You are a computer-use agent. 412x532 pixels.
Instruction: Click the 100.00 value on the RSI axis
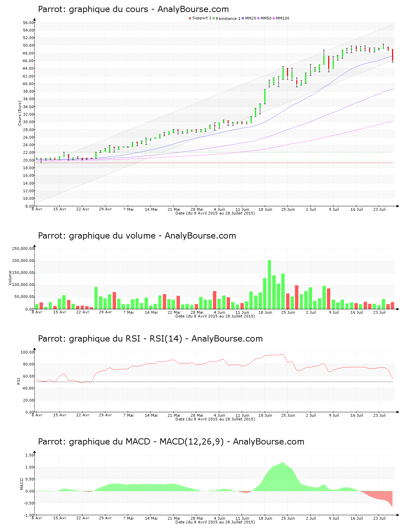tap(27, 352)
